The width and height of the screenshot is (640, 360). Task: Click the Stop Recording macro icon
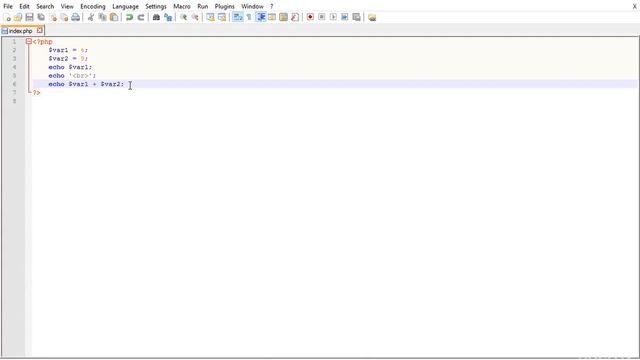[x=322, y=17]
